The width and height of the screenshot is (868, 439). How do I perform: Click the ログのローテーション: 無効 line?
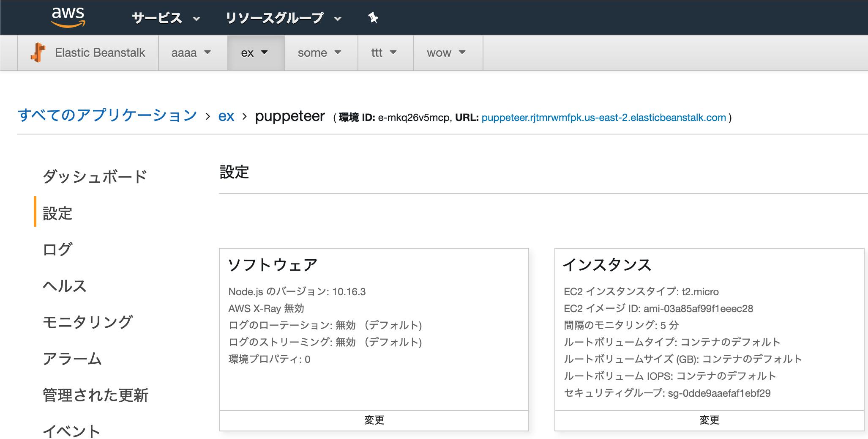click(x=325, y=325)
